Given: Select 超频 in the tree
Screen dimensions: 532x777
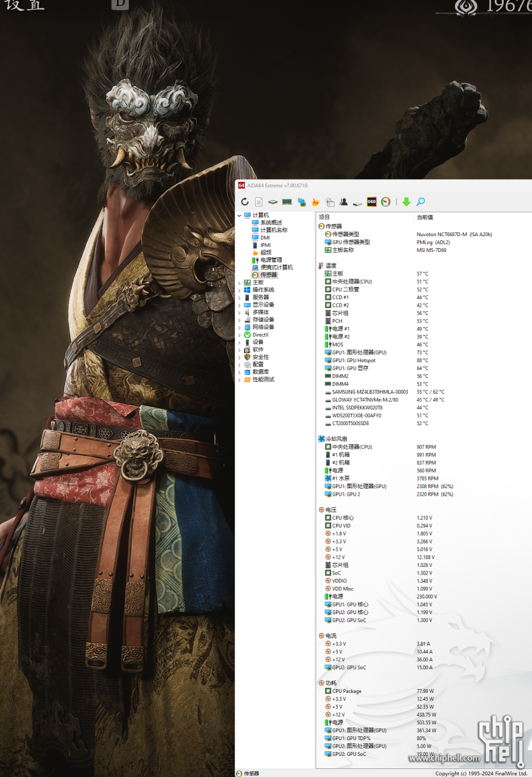Looking at the screenshot, I should [x=266, y=252].
